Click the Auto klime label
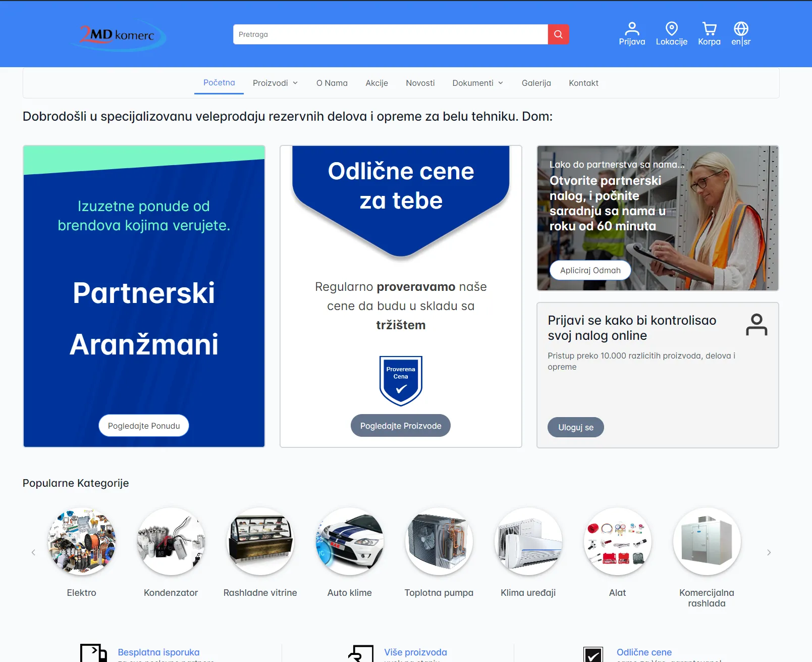812x662 pixels. [350, 592]
